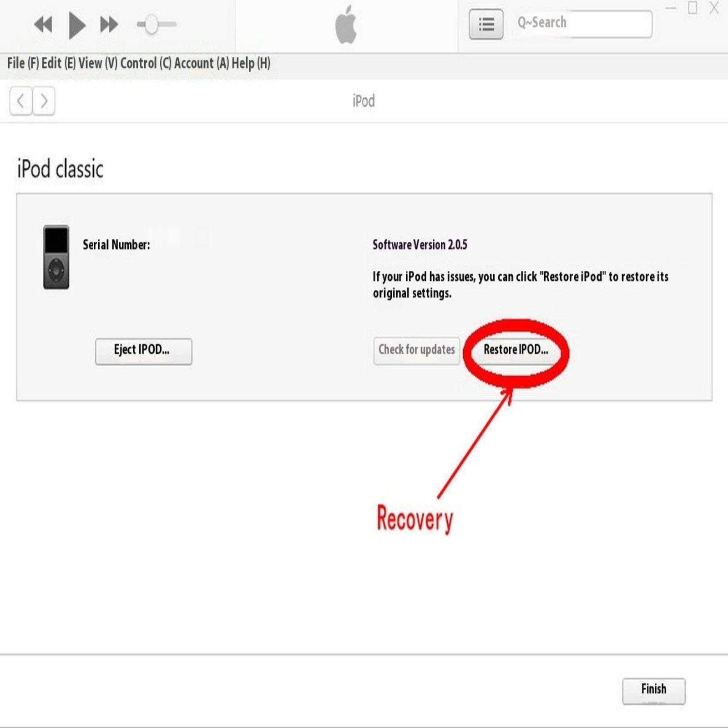Open the File (F) menu
The width and height of the screenshot is (728, 728).
(23, 63)
